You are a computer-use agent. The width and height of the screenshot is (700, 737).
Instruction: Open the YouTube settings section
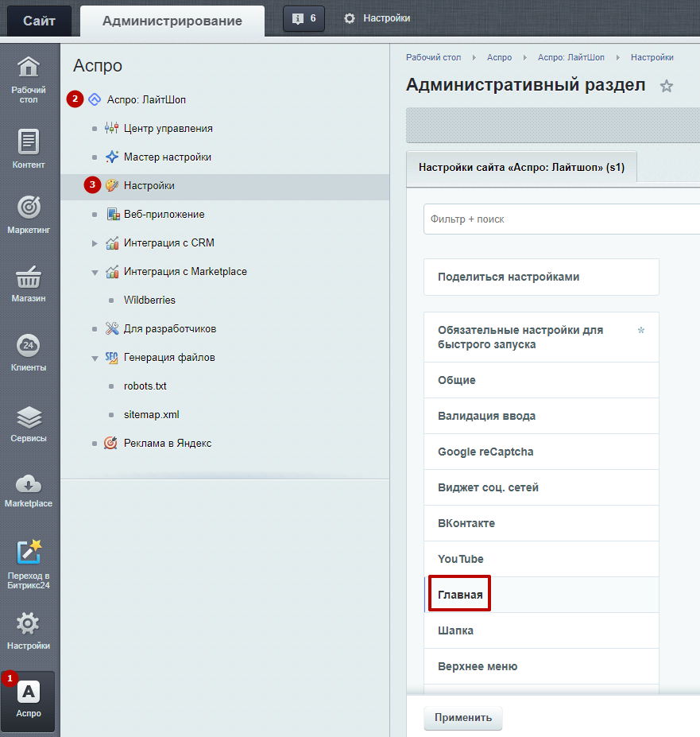541,559
